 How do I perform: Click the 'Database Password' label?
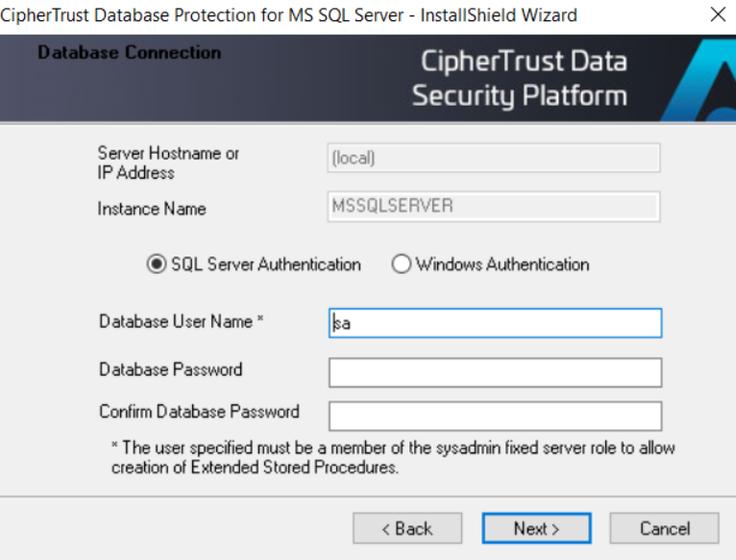point(171,370)
